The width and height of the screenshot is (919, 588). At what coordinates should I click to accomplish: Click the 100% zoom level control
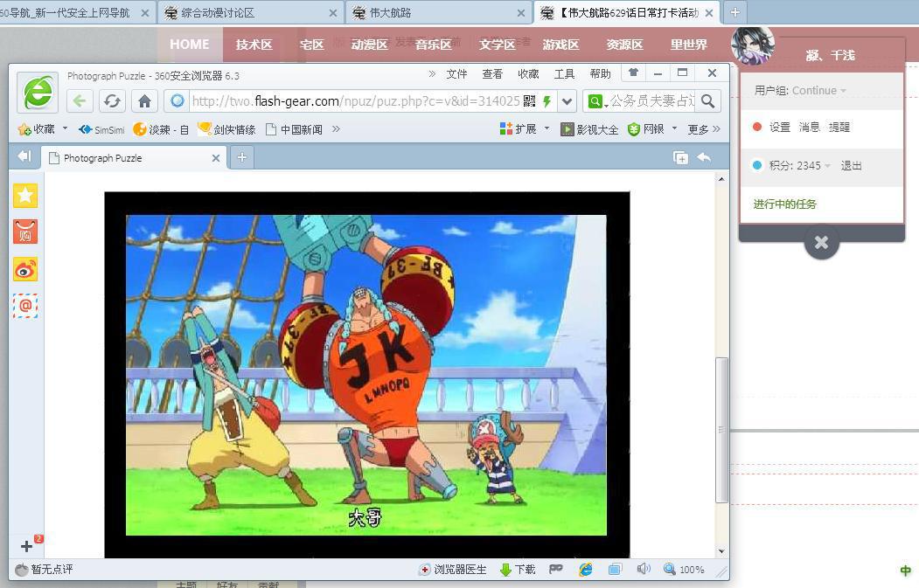[x=684, y=570]
